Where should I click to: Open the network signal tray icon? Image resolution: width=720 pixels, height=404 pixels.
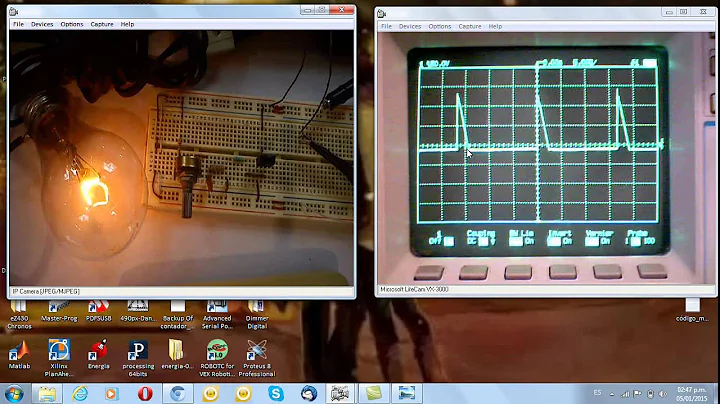pos(625,394)
